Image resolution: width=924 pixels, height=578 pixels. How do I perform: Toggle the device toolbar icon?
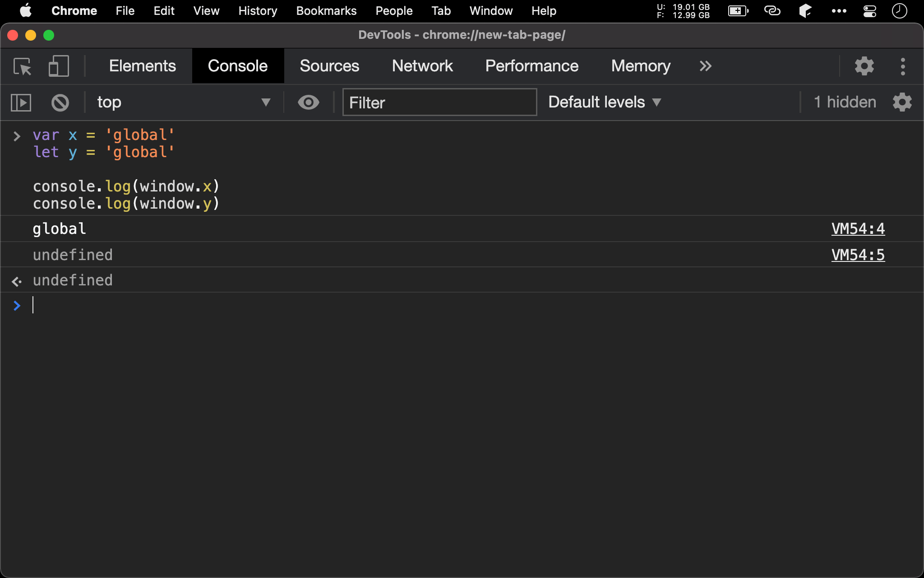pos(59,66)
